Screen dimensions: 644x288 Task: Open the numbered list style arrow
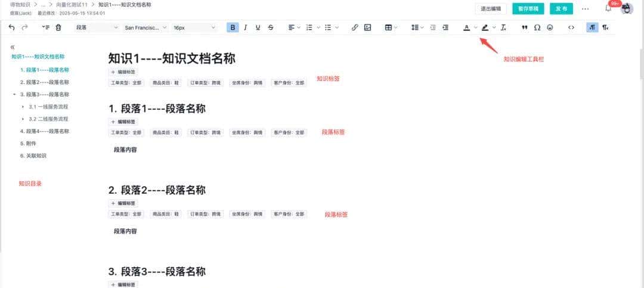pos(318,27)
